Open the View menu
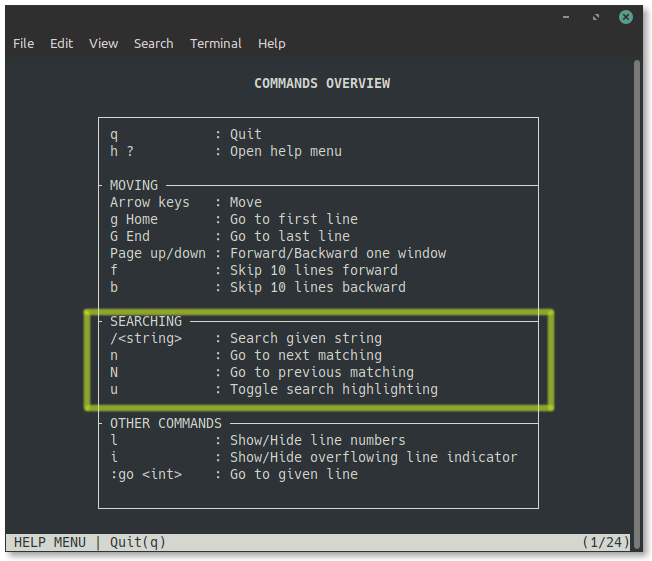 tap(104, 43)
